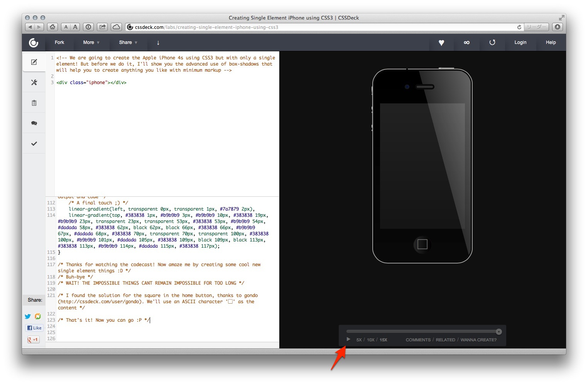Image resolution: width=588 pixels, height=385 pixels.
Task: Select 15X codecast playback speed
Action: [383, 340]
